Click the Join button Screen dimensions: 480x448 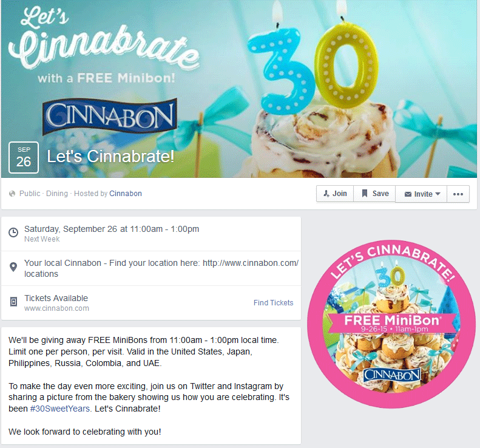(x=335, y=194)
